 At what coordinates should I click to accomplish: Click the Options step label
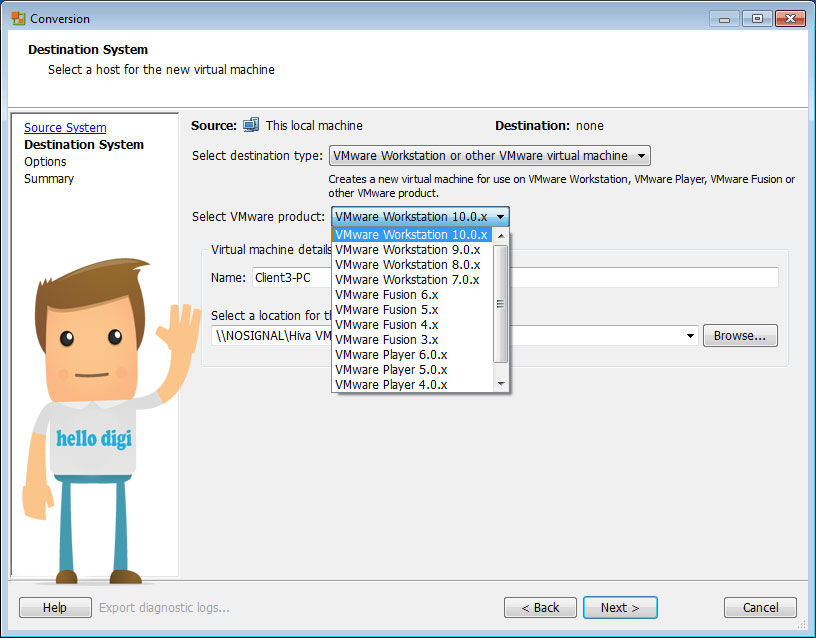(45, 162)
